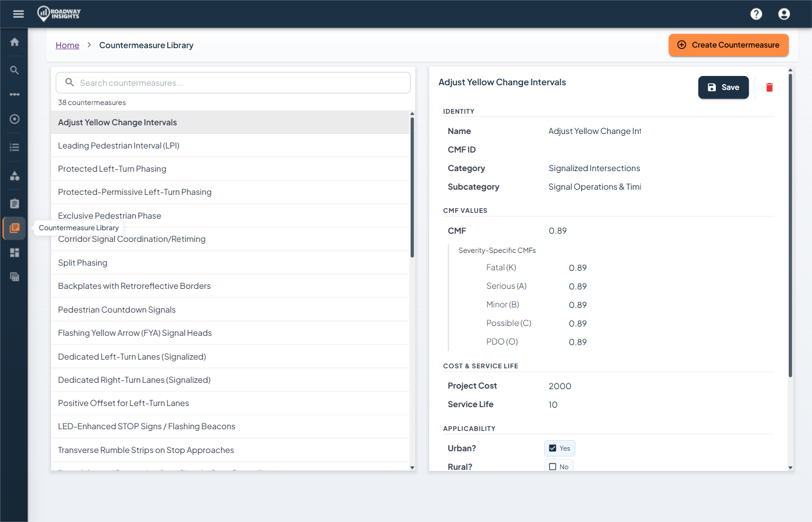
Task: Select the Search icon in the sidebar
Action: [14, 70]
